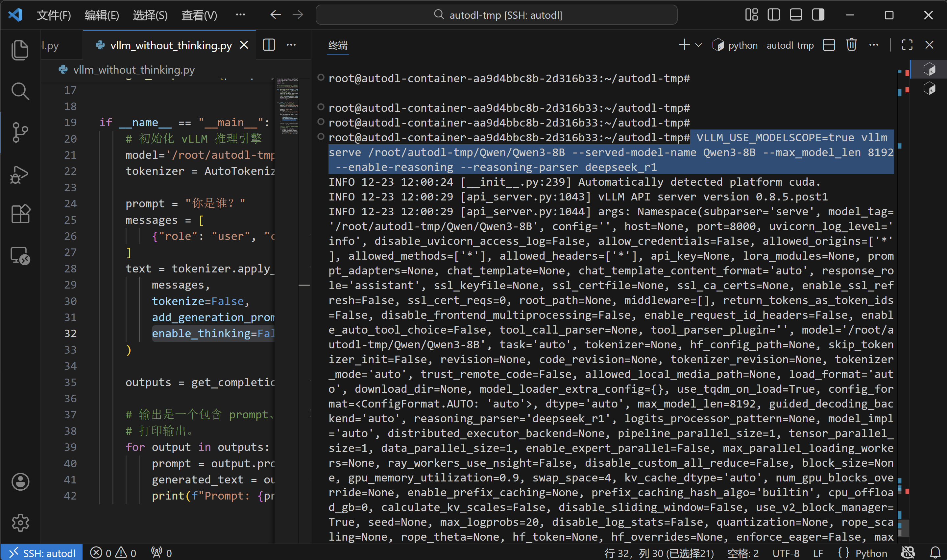
Task: Split the terminal panel
Action: (x=829, y=45)
